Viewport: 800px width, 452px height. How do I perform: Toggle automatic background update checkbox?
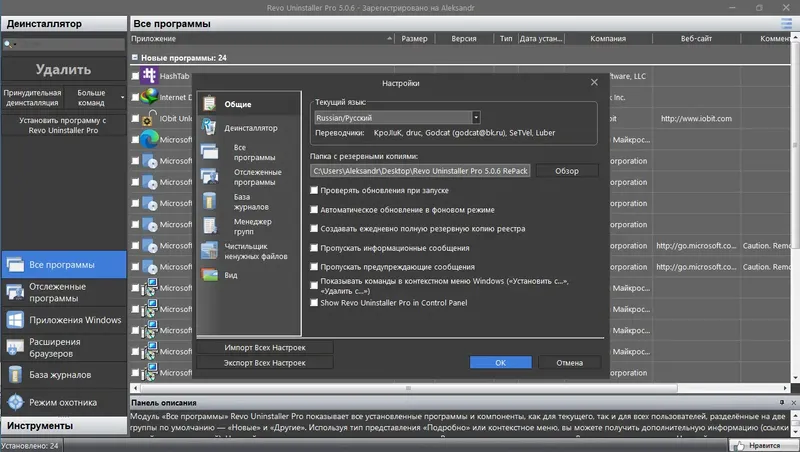(314, 210)
